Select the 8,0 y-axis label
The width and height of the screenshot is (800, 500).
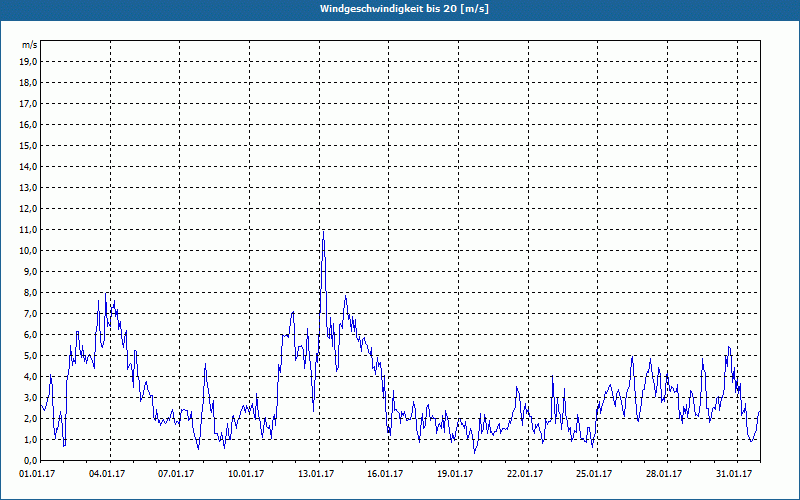pos(30,292)
